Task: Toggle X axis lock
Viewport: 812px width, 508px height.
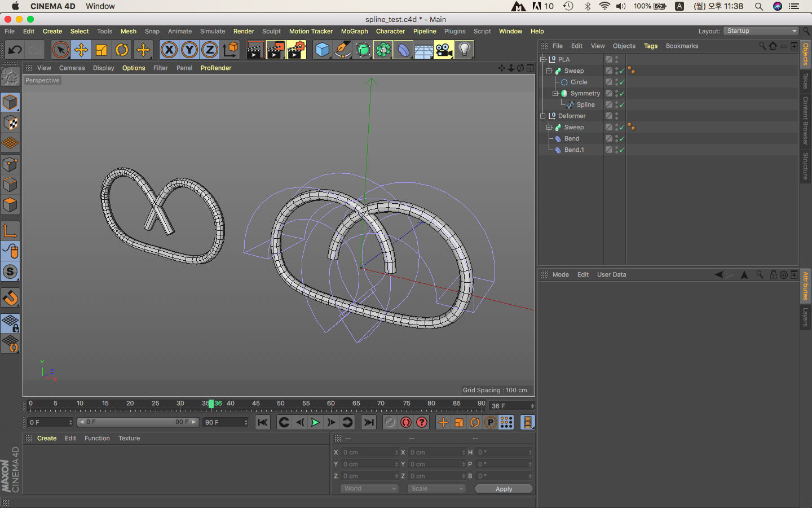Action: point(169,50)
